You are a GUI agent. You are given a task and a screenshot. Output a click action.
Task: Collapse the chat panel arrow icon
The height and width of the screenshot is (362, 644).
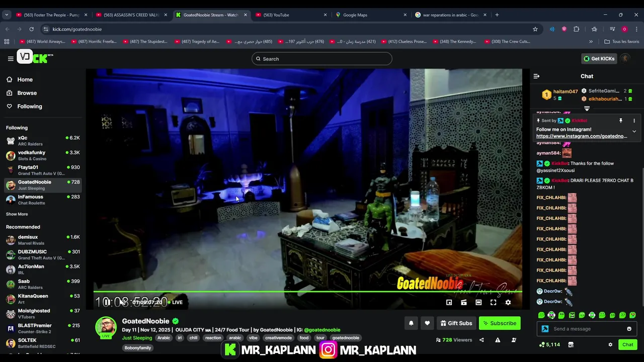pos(536,76)
